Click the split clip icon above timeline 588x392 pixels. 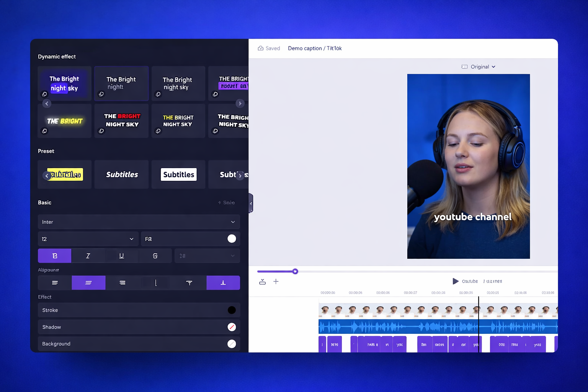pos(262,282)
